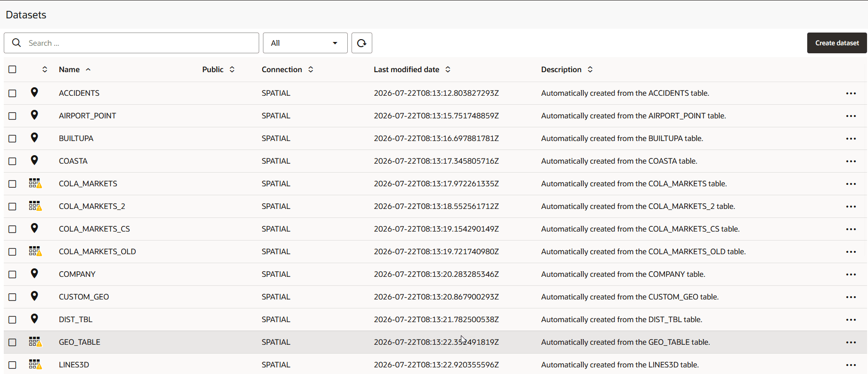Toggle the select-all checkbox in header
The width and height of the screenshot is (868, 374).
point(12,69)
